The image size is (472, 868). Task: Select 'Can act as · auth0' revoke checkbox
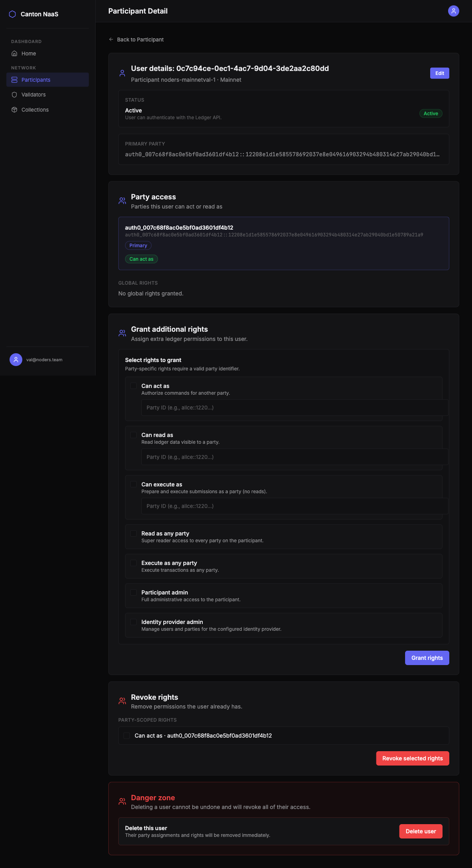click(127, 736)
